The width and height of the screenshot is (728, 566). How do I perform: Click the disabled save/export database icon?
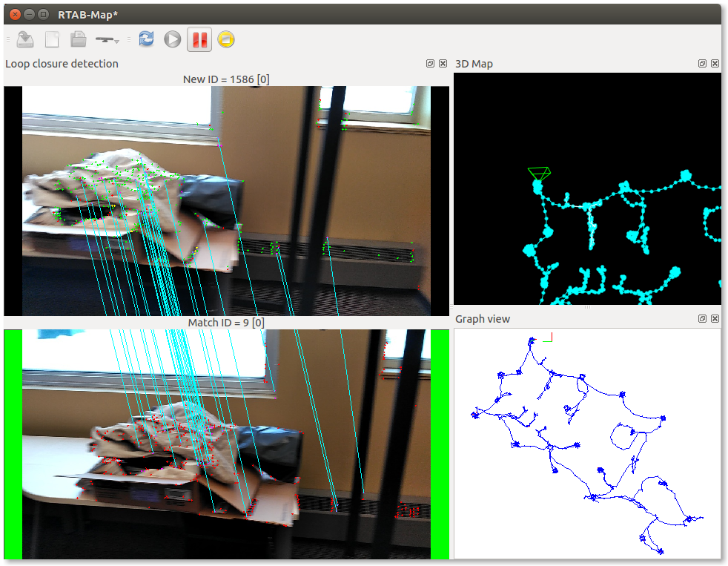coord(24,39)
